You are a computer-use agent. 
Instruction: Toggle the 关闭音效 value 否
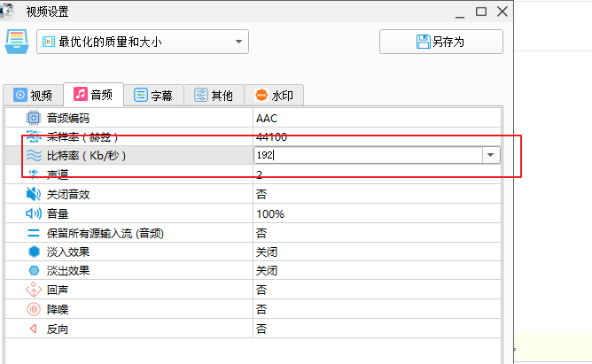[261, 194]
